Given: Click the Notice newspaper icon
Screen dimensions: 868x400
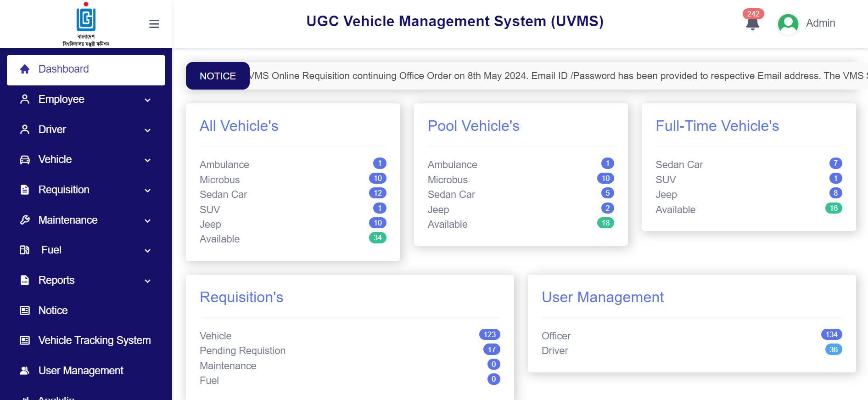Looking at the screenshot, I should coord(25,310).
